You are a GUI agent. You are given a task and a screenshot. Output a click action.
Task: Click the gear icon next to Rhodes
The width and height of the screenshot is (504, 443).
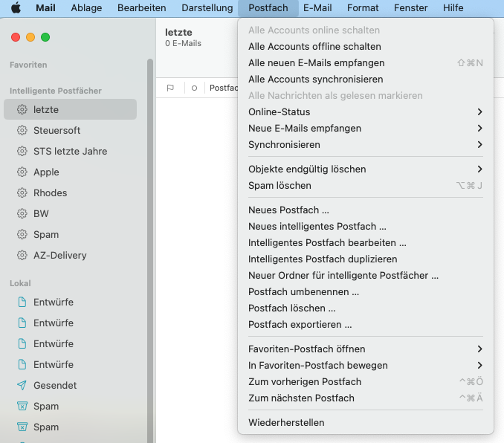coord(22,193)
